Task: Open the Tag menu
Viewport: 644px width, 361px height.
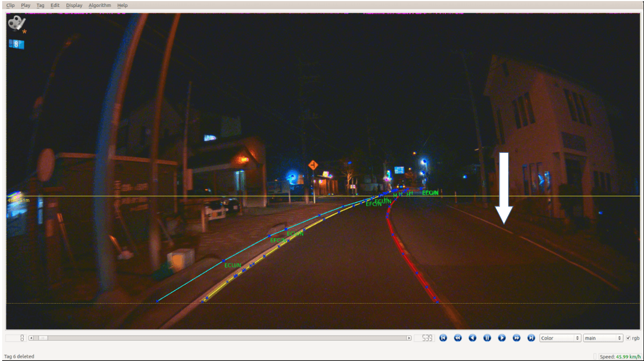Action: (x=40, y=5)
